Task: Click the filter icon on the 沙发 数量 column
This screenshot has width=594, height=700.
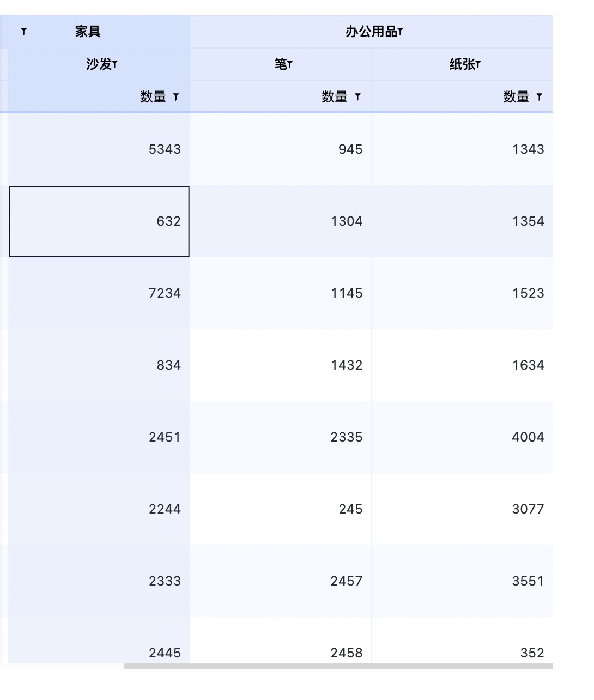Action: [175, 97]
